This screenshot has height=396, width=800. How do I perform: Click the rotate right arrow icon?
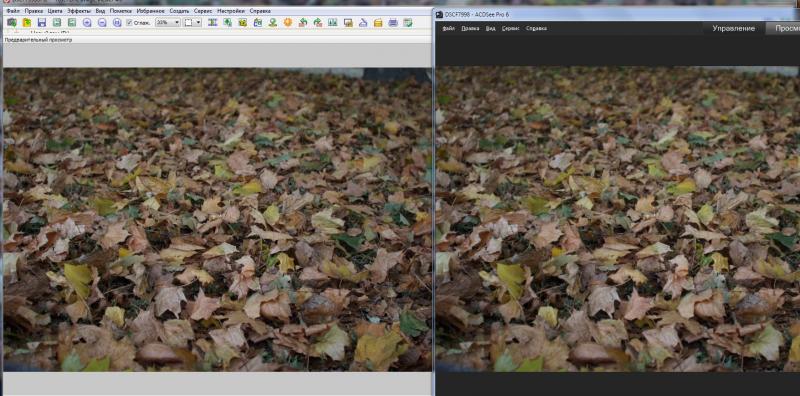[x=318, y=22]
